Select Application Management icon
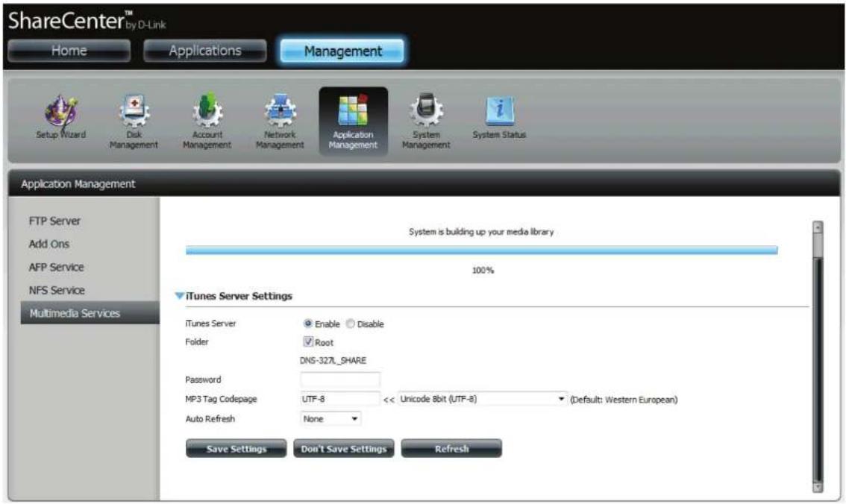The width and height of the screenshot is (846, 504). [353, 122]
